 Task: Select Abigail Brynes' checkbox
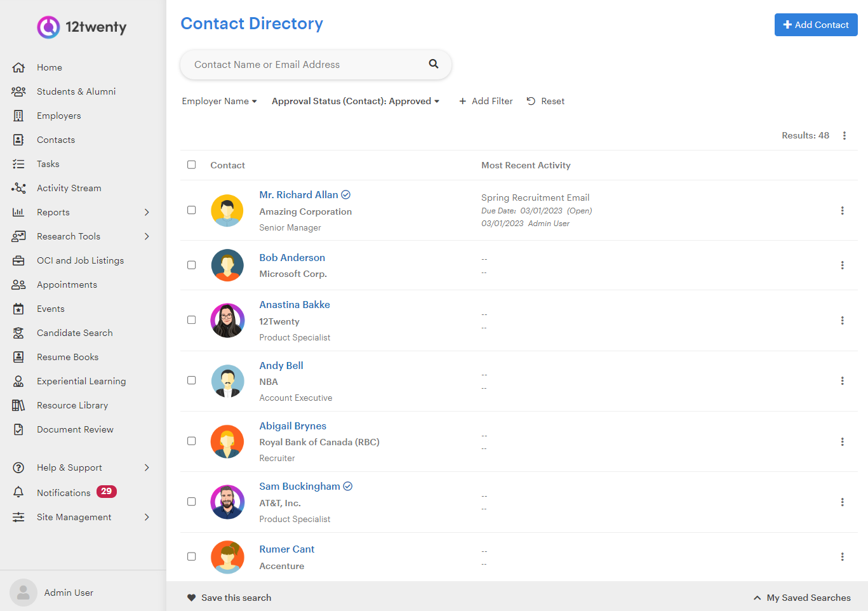[191, 441]
